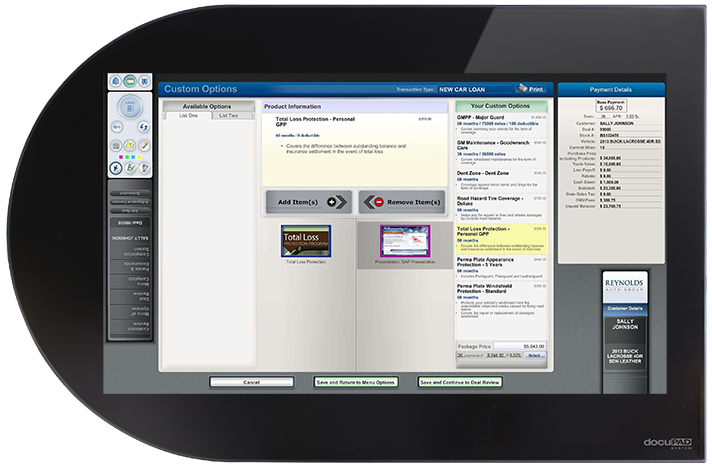Switch to the List One tab
Screen dimensions: 712x469
pyautogui.click(x=188, y=116)
